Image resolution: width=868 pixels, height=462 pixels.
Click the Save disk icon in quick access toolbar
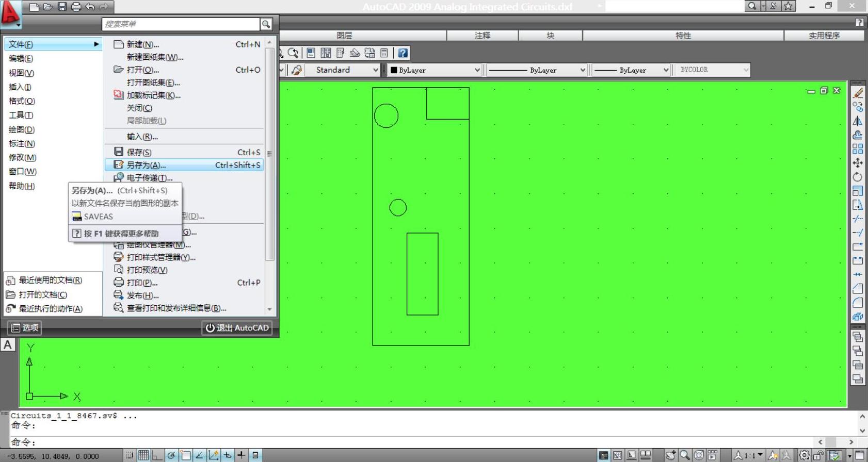(62, 7)
